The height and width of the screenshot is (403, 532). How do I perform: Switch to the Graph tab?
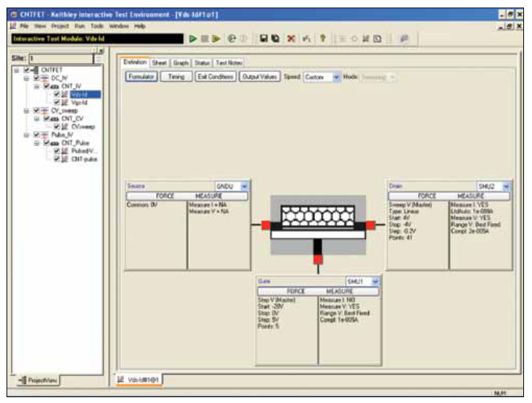(x=181, y=63)
